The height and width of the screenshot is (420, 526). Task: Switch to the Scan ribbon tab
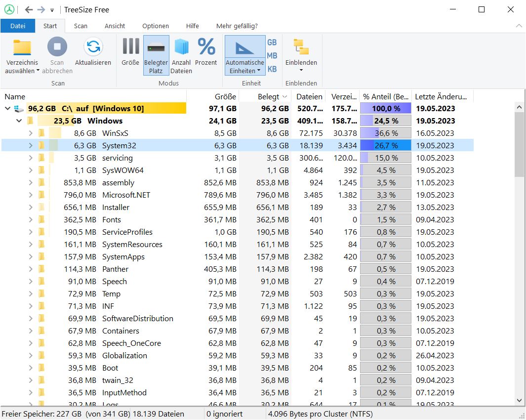click(x=81, y=26)
